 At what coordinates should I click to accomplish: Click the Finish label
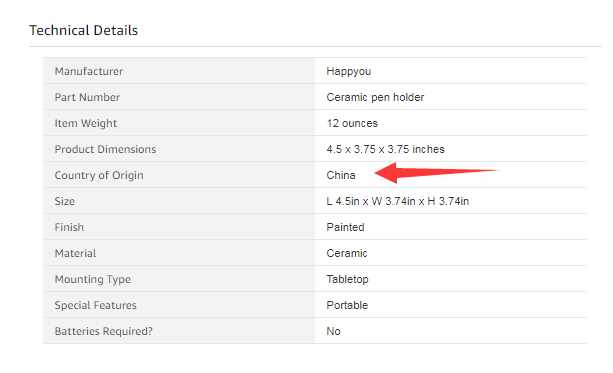pos(69,227)
